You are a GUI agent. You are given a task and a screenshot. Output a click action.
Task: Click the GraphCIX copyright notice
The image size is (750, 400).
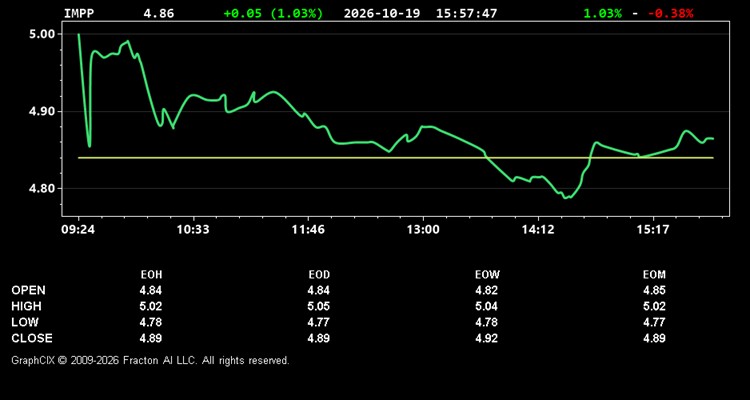(x=150, y=360)
